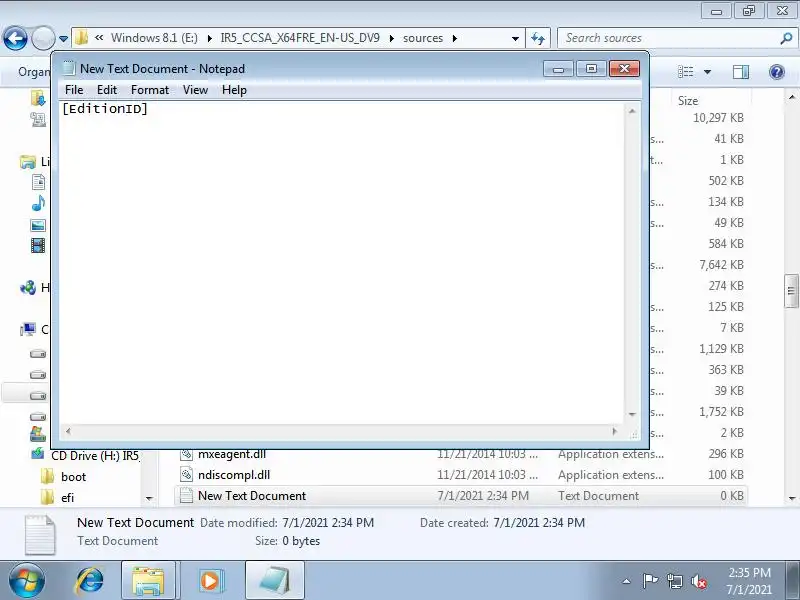Click IR5_CCSA_X64FRE_EN-US_DV9 breadcrumb

click(x=300, y=38)
